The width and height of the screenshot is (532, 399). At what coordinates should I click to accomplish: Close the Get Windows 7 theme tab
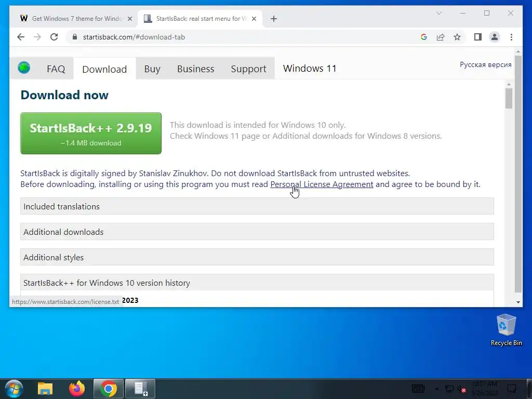(129, 19)
